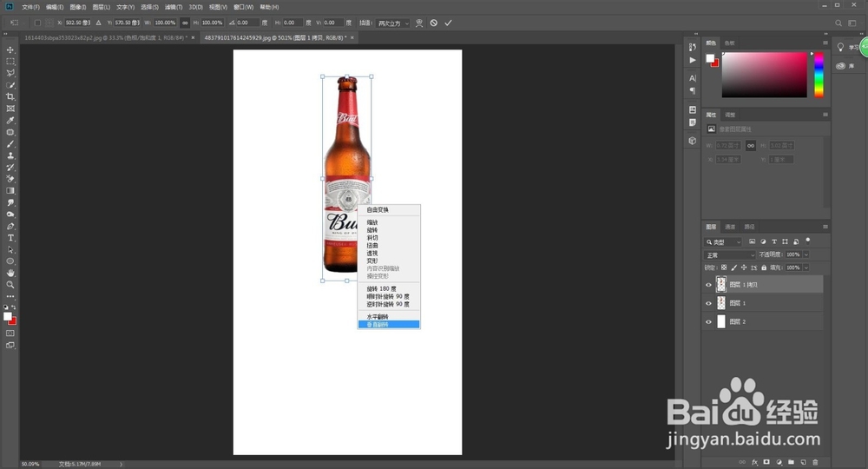Open the 3D panel cube icon
This screenshot has height=469, width=868.
[x=692, y=141]
